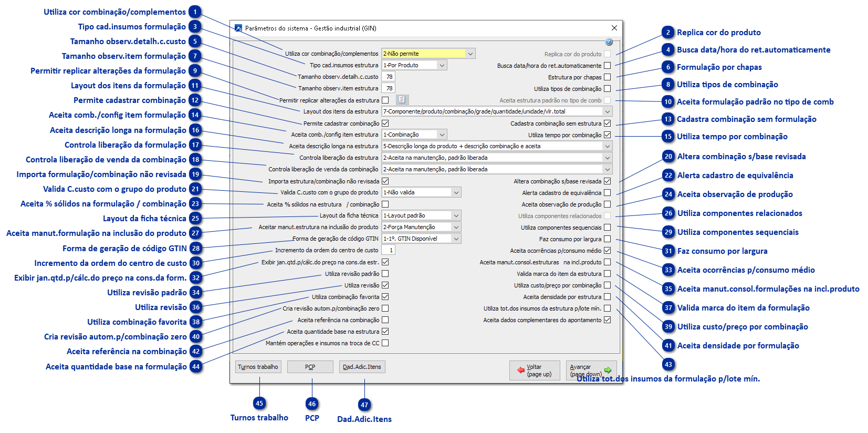This screenshot has width=868, height=433.
Task: Check Aceita densidade por estrutura
Action: click(x=608, y=297)
